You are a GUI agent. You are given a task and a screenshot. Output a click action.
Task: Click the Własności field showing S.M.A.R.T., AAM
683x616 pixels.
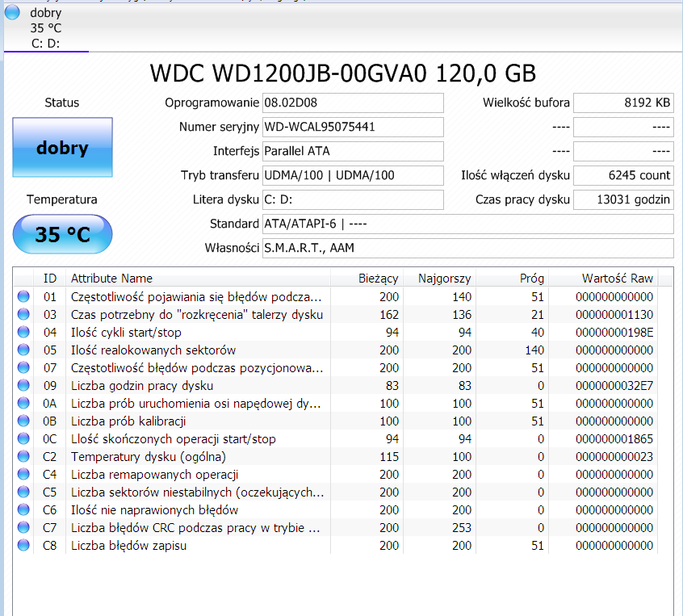pos(467,248)
